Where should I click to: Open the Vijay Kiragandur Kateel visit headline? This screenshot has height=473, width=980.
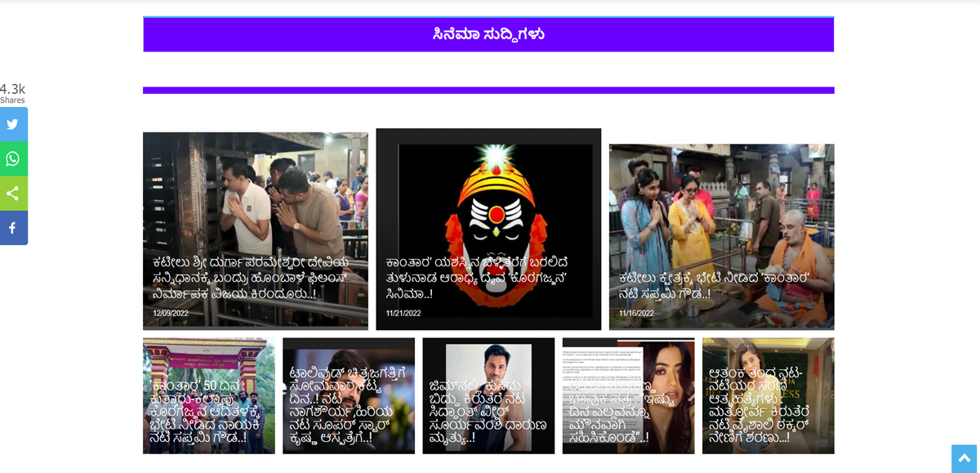[x=251, y=278]
